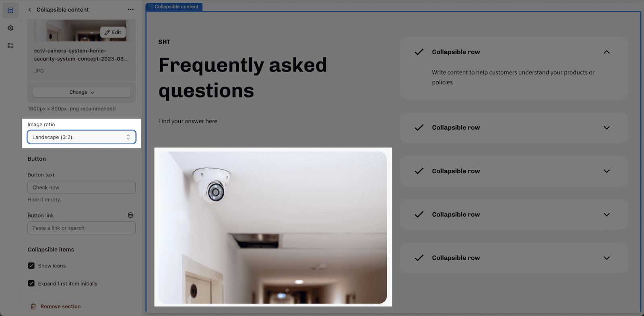The width and height of the screenshot is (644, 316).
Task: Open the App embeds icon in sidebar
Action: 10,46
